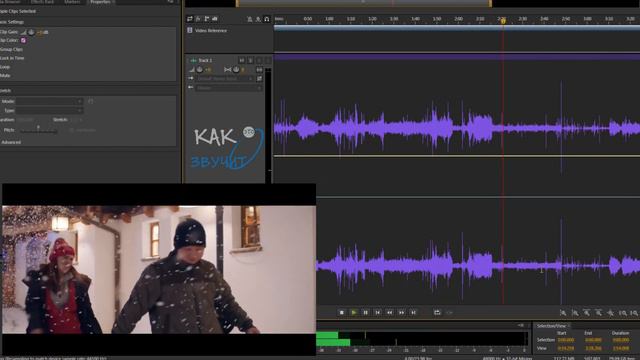Screen dimensions: 640x360
Task: Click Zoom In at In Point icon
Action: 622,313
